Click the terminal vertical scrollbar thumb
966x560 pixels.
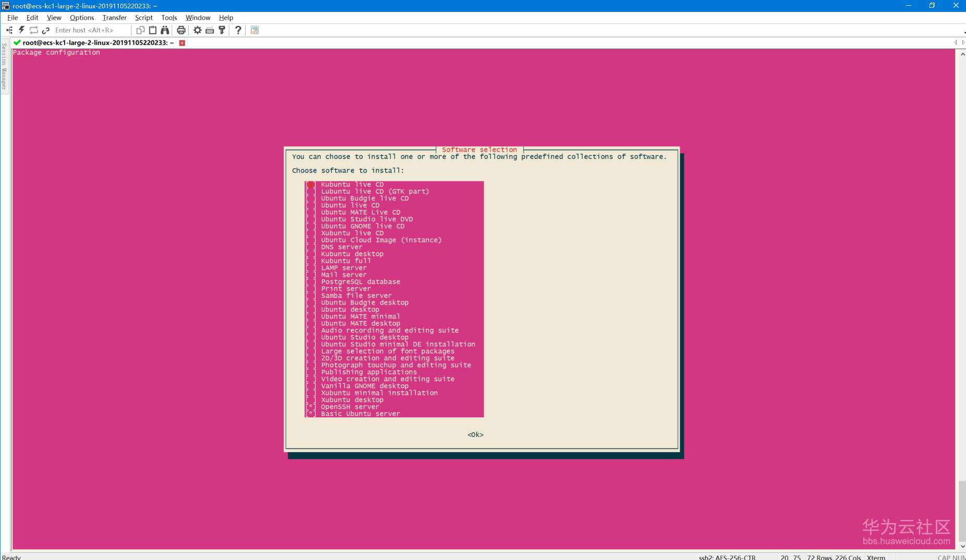(962, 511)
